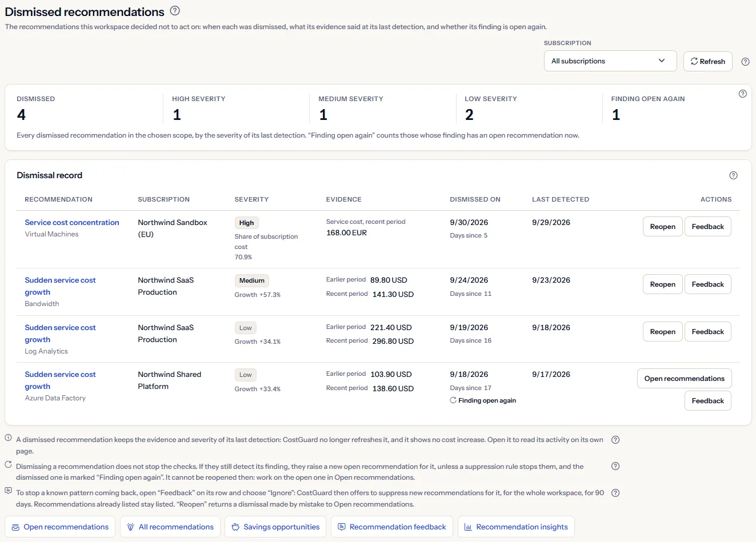The width and height of the screenshot is (756, 542).
Task: Go to Recommendation feedback page
Action: 392,527
